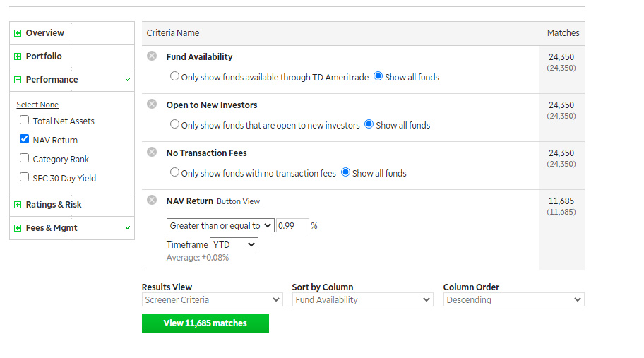Collapse the Performance section minus icon

[x=18, y=80]
